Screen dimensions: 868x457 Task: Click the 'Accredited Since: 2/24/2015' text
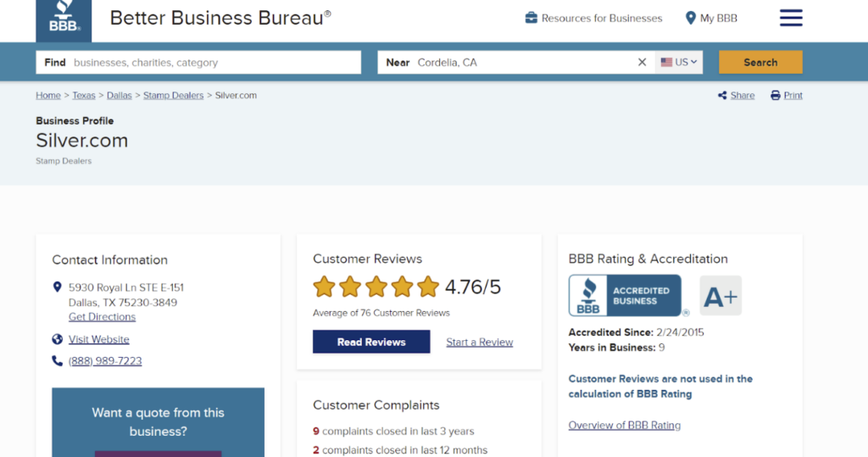coord(636,332)
